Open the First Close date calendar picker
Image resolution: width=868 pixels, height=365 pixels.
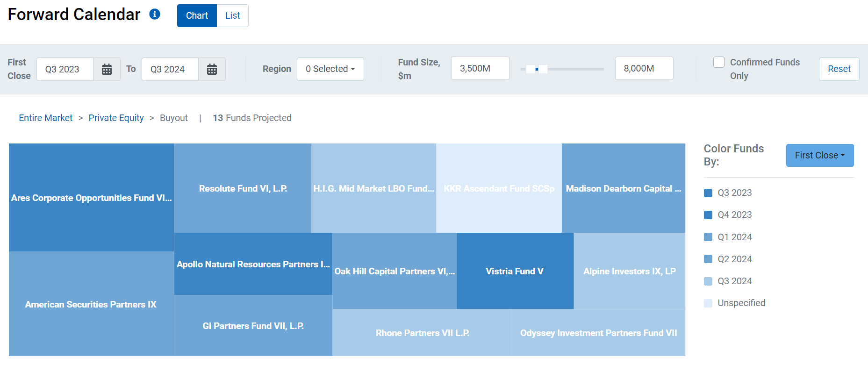(x=107, y=69)
